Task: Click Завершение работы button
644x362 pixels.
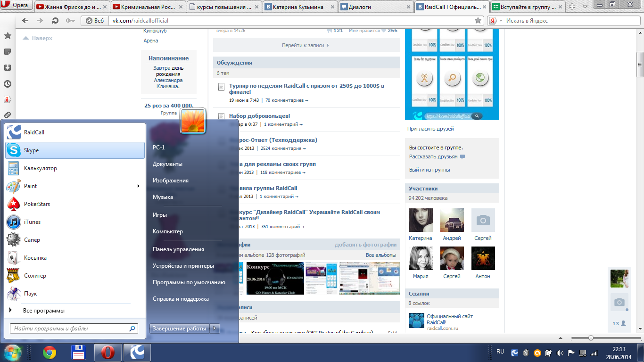Action: coord(180,329)
